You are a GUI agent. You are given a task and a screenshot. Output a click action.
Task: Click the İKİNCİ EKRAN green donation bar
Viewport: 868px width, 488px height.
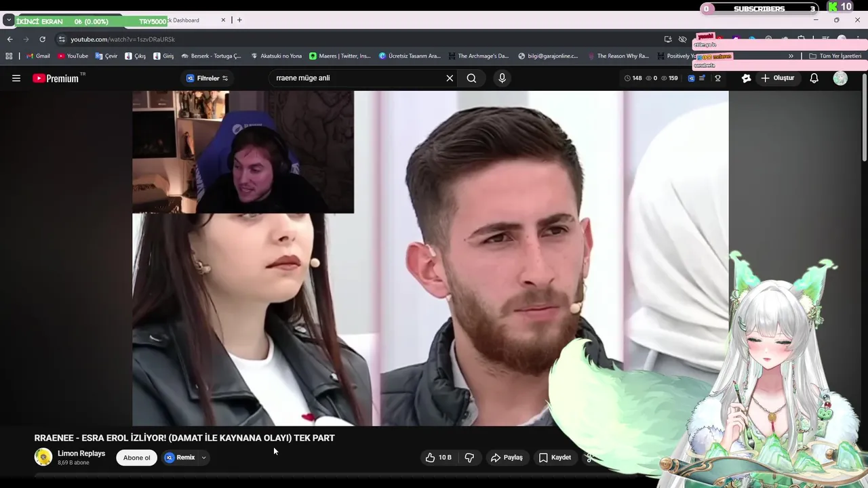92,21
